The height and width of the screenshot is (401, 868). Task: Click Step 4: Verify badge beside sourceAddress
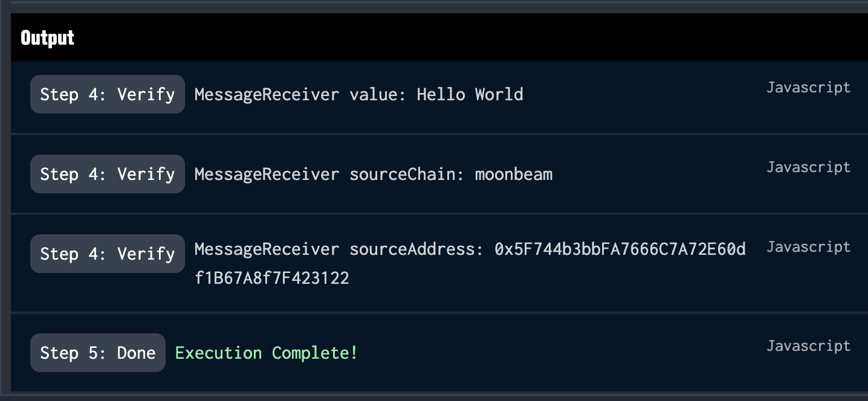(x=107, y=254)
